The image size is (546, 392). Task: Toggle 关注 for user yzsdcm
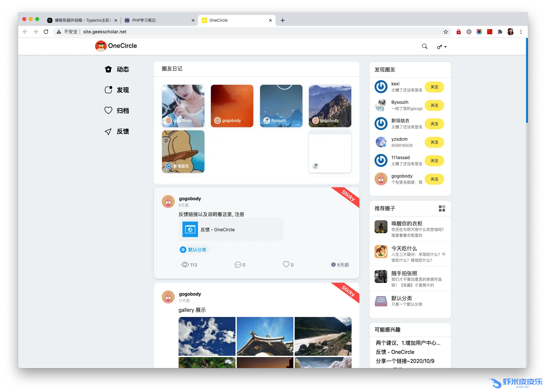coord(434,142)
